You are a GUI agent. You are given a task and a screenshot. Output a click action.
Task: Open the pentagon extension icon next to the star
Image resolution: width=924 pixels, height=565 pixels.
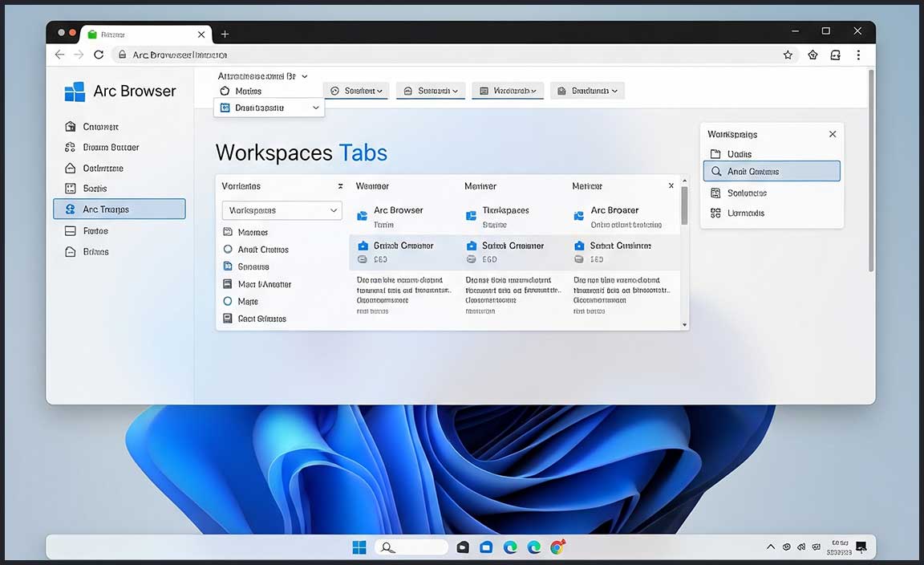pyautogui.click(x=813, y=55)
